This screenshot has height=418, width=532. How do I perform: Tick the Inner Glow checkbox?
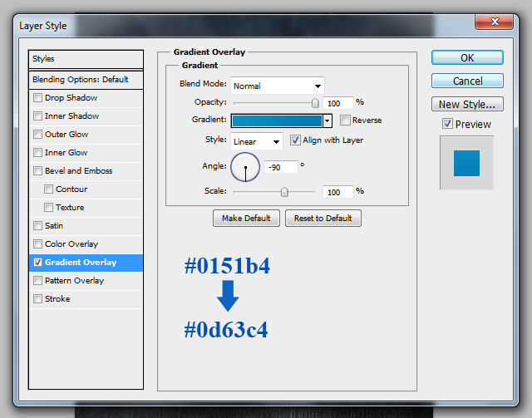tap(37, 153)
